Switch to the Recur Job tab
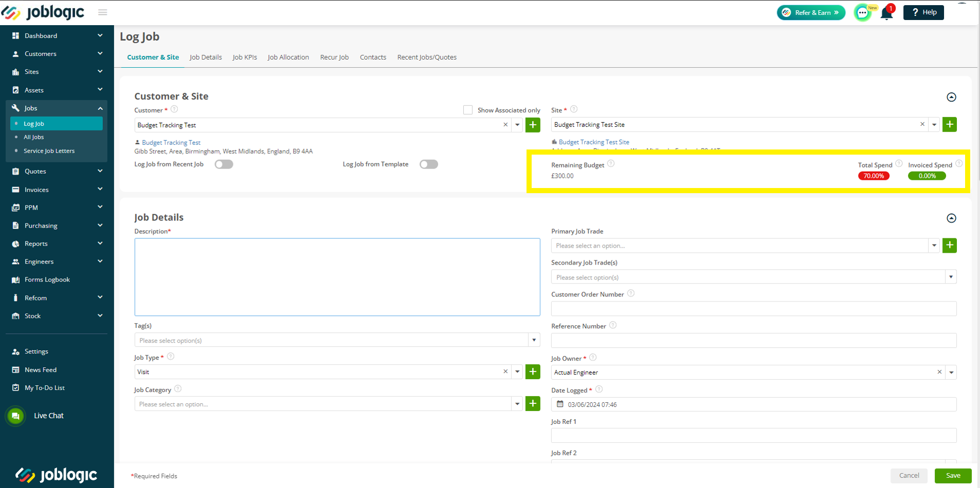The height and width of the screenshot is (488, 980). [334, 57]
